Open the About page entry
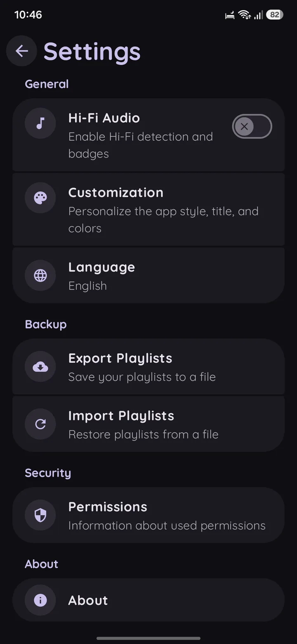This screenshot has height=644, width=297. (x=148, y=600)
